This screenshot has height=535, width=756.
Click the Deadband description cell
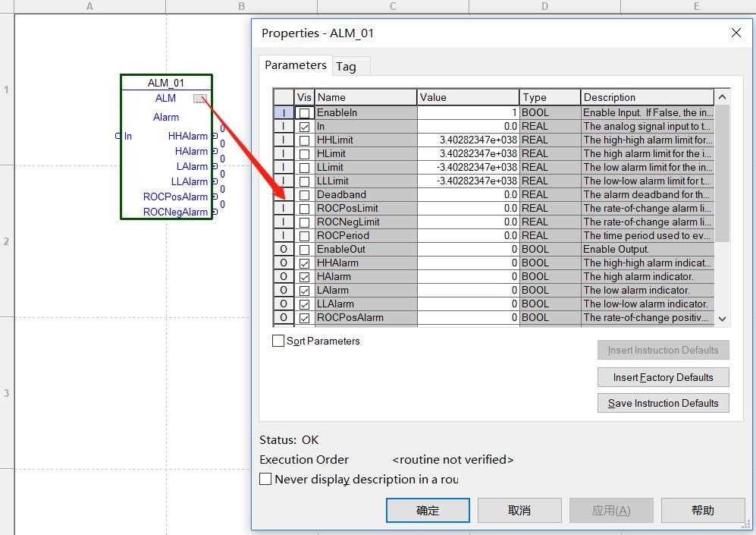coord(648,194)
